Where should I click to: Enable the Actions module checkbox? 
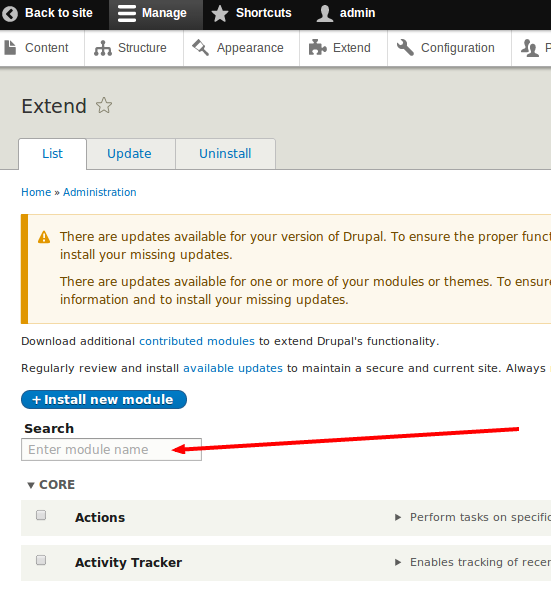[41, 515]
